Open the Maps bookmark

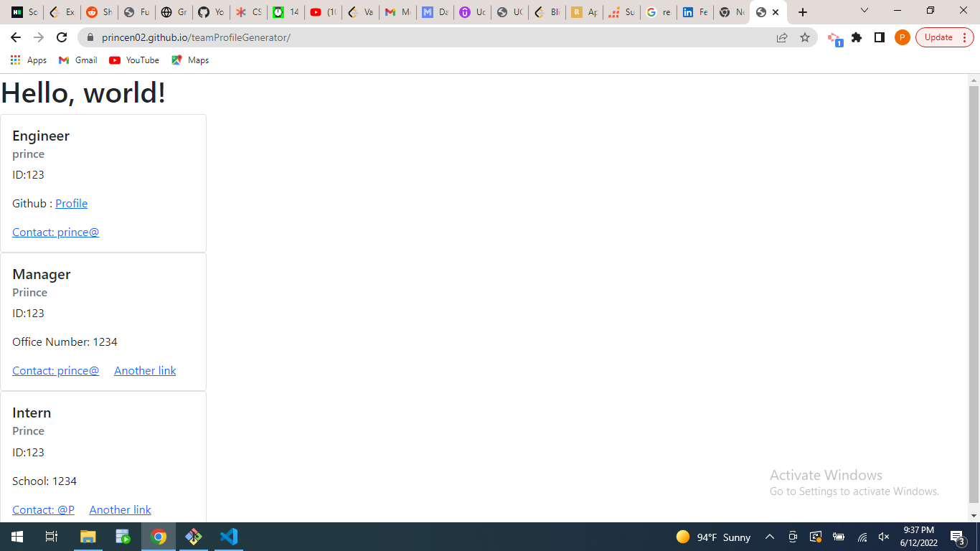pyautogui.click(x=190, y=60)
